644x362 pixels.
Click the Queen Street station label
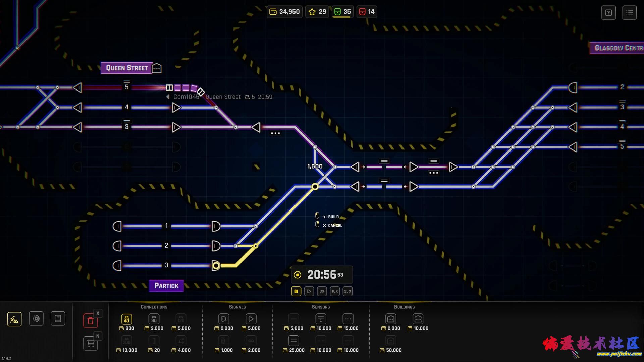pyautogui.click(x=127, y=68)
